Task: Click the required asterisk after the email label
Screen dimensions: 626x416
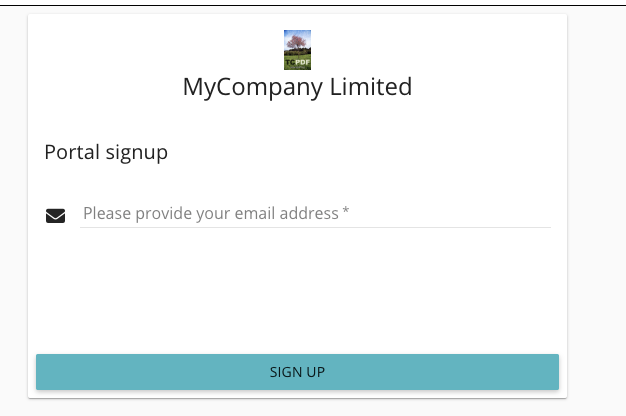Action: [x=346, y=212]
